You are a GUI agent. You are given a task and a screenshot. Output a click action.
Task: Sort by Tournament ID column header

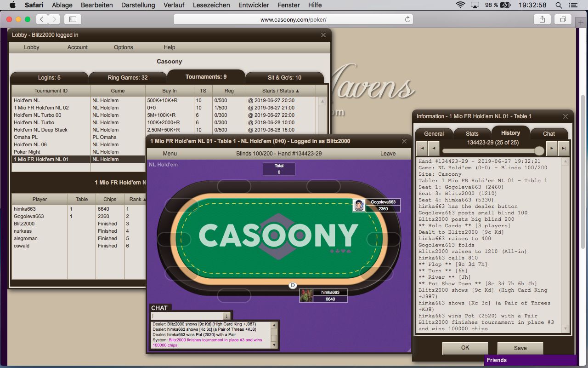[x=51, y=91]
